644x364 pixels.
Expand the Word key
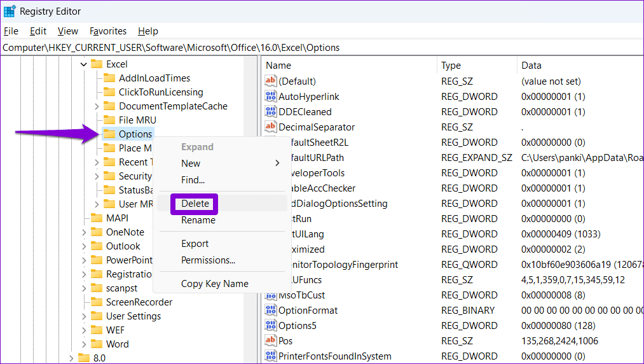(x=84, y=344)
